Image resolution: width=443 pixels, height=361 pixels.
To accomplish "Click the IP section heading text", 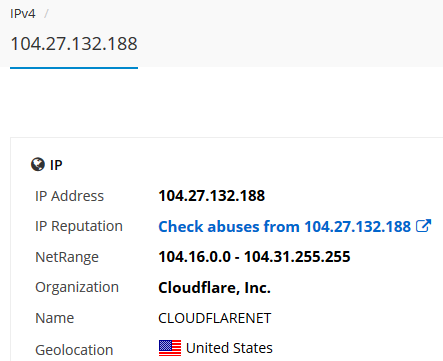I will [56, 165].
